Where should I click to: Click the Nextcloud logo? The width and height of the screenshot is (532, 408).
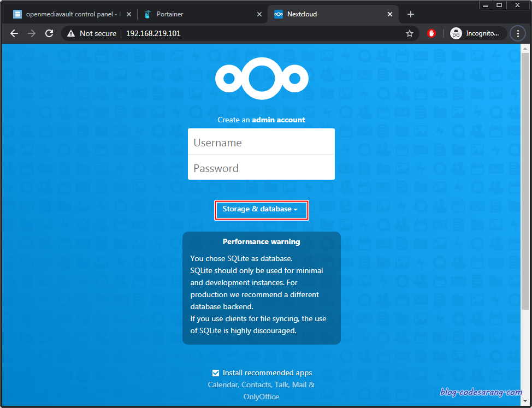click(x=262, y=78)
